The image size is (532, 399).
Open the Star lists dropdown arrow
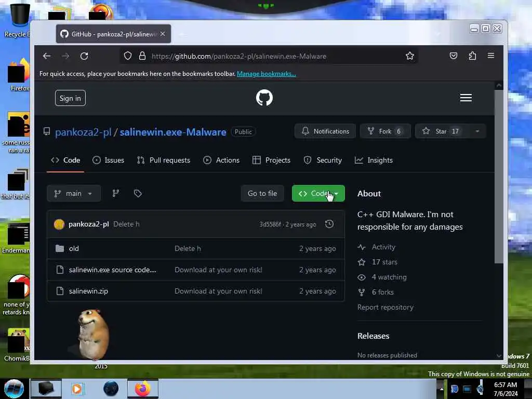(x=477, y=131)
